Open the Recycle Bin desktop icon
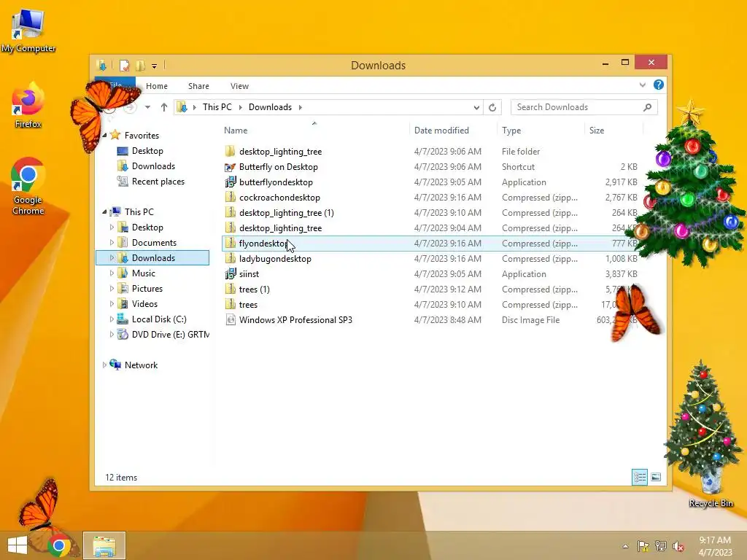This screenshot has height=560, width=747. (x=711, y=486)
